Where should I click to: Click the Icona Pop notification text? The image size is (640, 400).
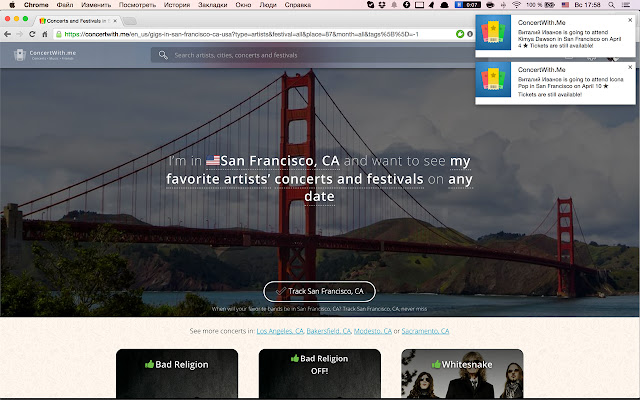tap(570, 87)
